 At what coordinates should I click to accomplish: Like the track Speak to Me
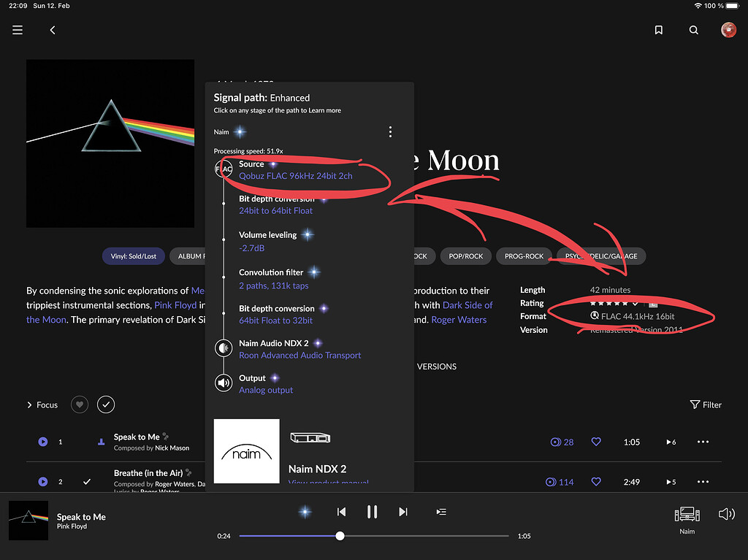pos(596,441)
